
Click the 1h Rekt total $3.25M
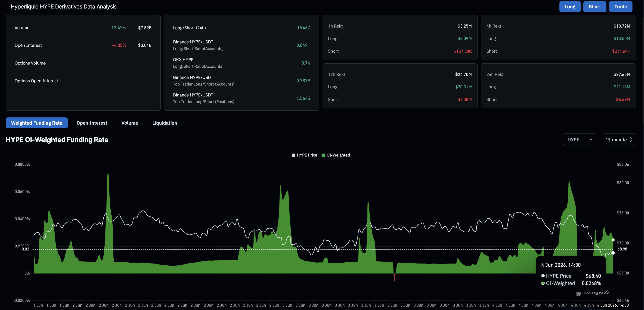[x=465, y=26]
